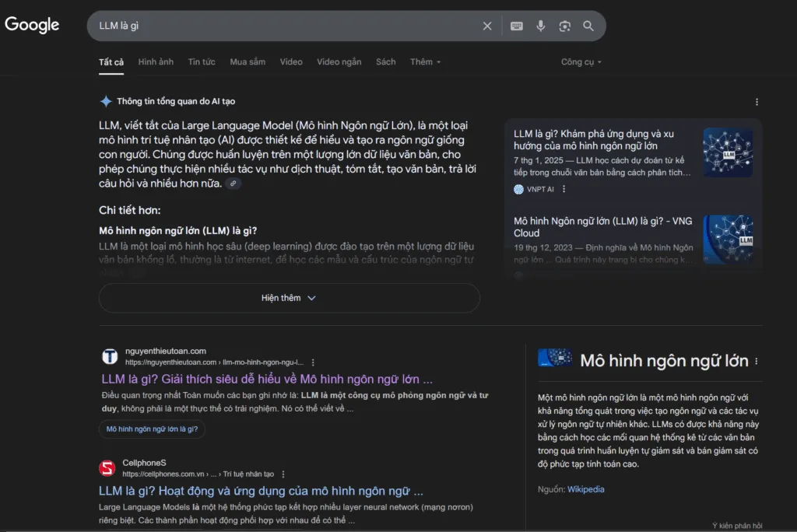Click knowledge panel image for Mô hình ngôn ngữ lớn
Screen dimensions: 797x532
[555, 358]
